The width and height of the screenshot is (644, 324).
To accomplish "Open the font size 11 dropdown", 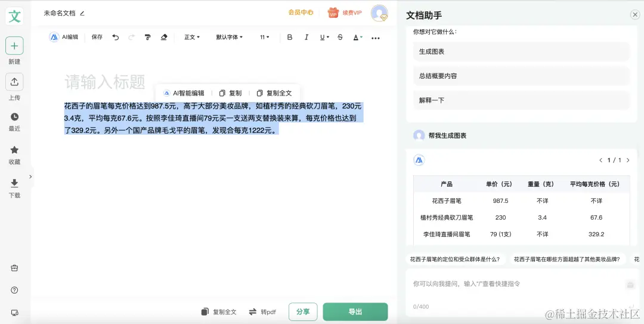I will pyautogui.click(x=265, y=37).
